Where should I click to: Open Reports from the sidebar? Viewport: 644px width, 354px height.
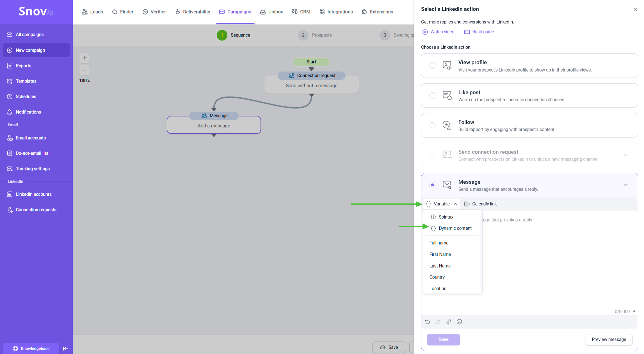click(36, 66)
